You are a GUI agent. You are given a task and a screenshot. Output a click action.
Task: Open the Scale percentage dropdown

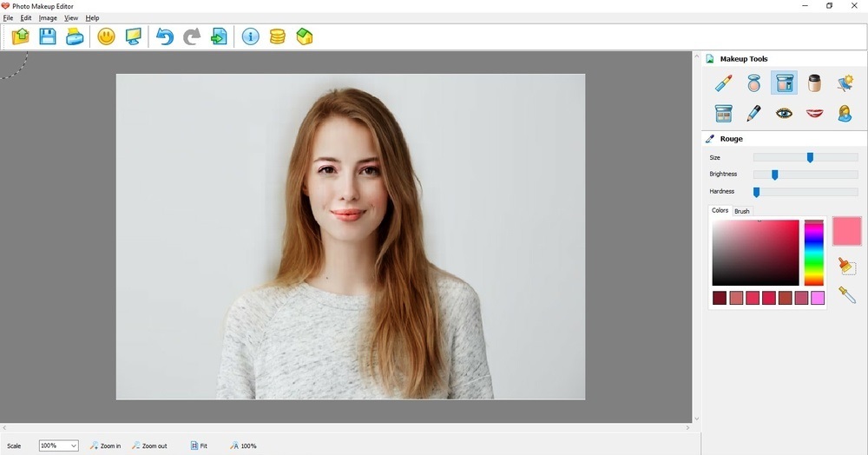point(73,445)
